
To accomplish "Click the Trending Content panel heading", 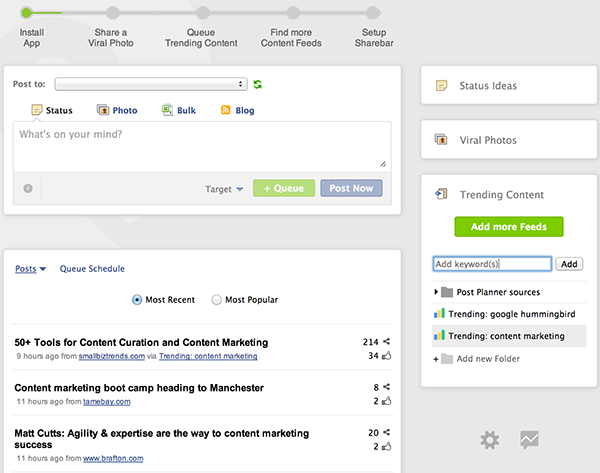I will (501, 195).
